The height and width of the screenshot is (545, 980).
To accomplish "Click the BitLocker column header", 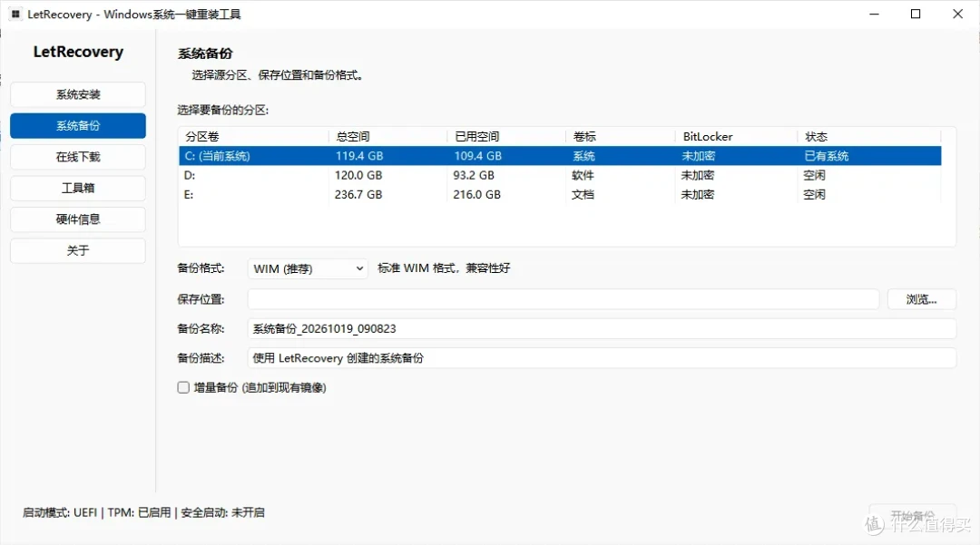I will tap(736, 137).
